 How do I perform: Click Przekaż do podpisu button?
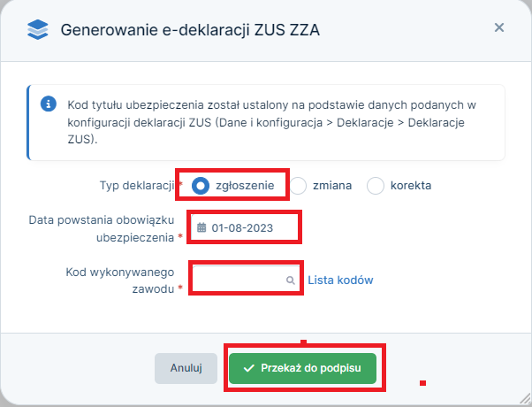point(303,368)
